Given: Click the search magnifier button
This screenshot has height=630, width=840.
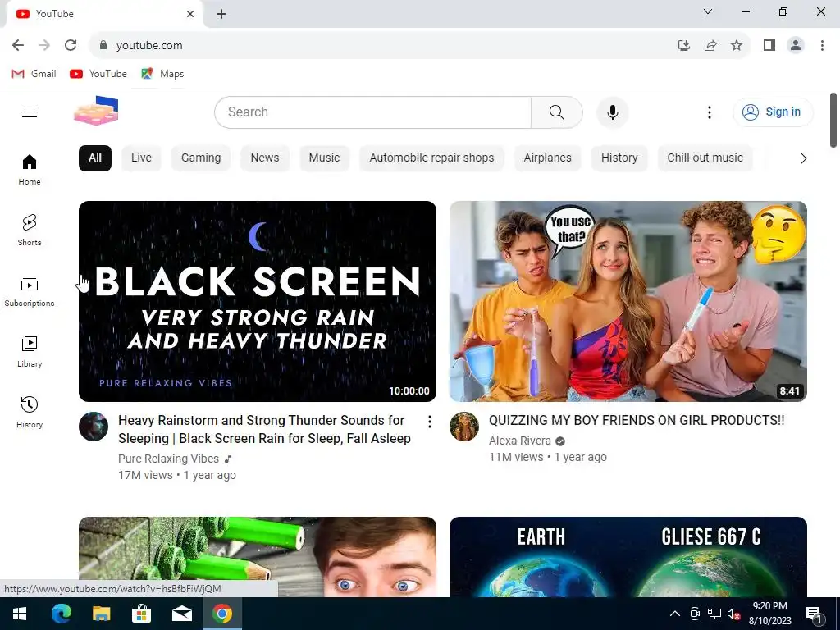Looking at the screenshot, I should click(557, 112).
